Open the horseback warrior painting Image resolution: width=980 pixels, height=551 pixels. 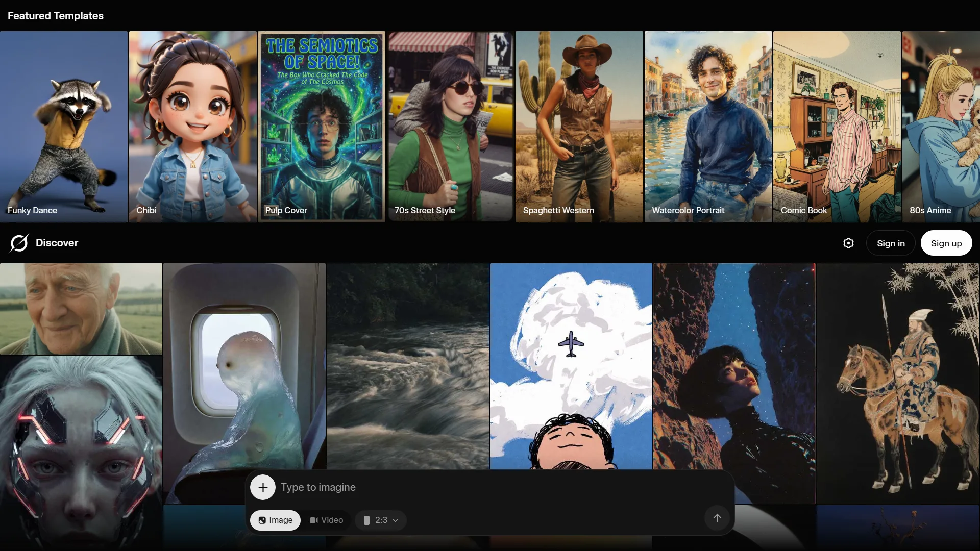(x=897, y=383)
